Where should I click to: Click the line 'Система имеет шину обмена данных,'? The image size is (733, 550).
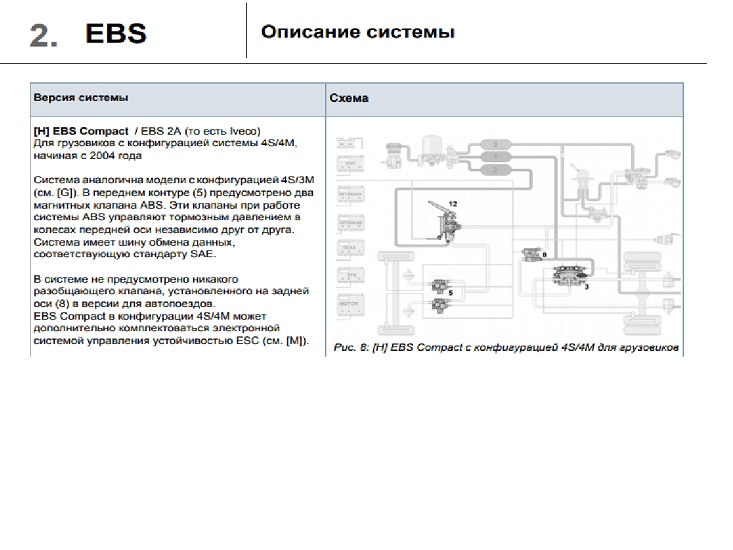[x=134, y=242]
